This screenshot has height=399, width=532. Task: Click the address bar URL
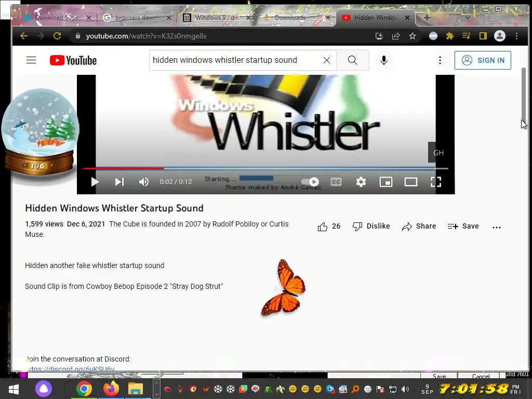pos(146,36)
